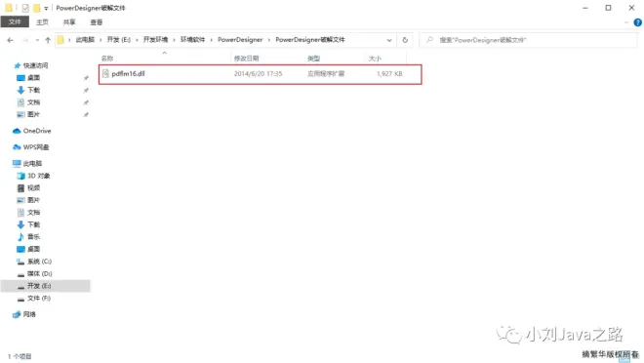Open pinned 桌面 under quick access

(x=34, y=78)
